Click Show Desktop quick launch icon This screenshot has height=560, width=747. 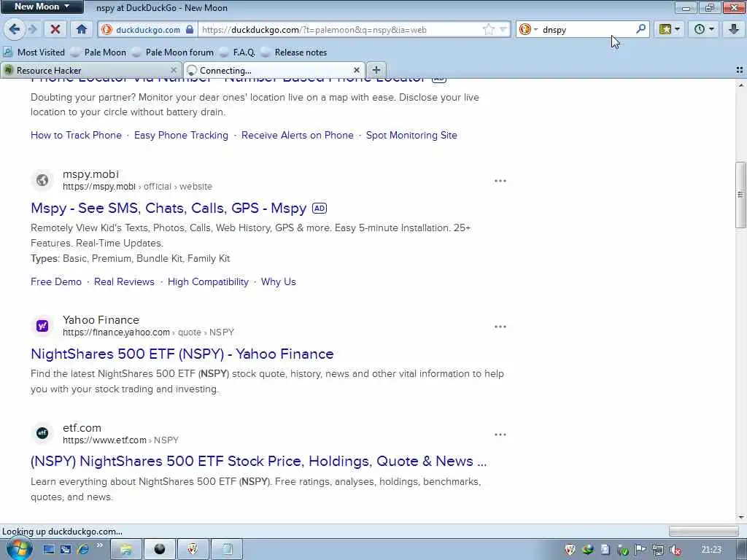coord(49,550)
